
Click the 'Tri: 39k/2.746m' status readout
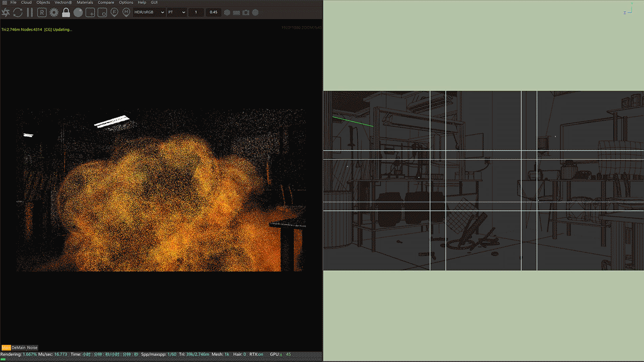(194, 354)
